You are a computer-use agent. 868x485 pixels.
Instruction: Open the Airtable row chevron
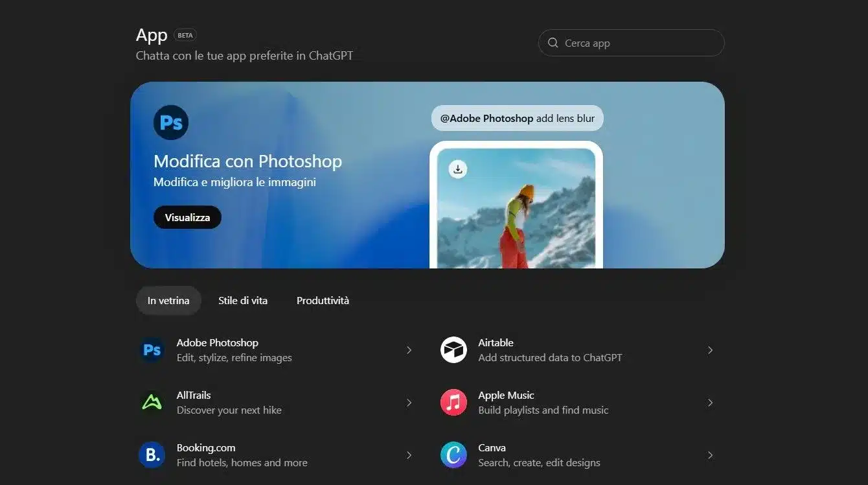tap(711, 350)
